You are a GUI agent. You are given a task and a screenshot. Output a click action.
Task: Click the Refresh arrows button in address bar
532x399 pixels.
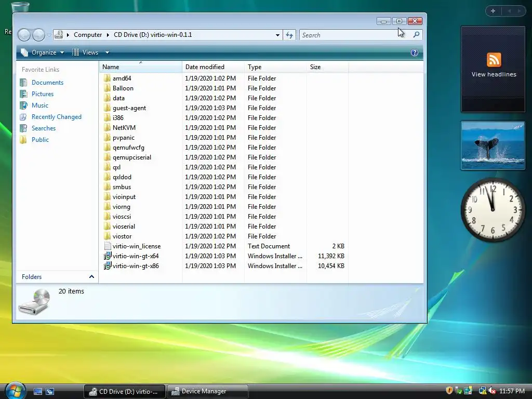click(289, 35)
